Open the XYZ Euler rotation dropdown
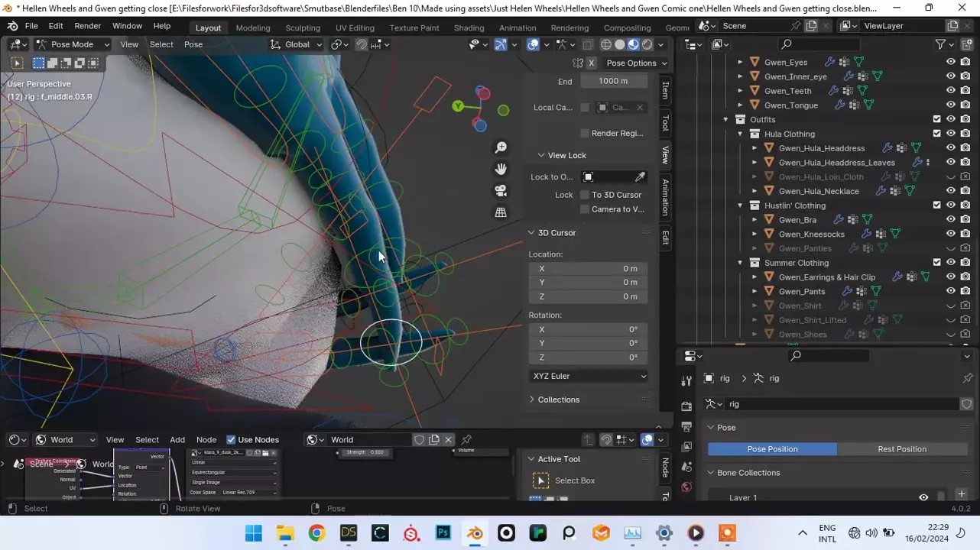This screenshot has height=550, width=980. tap(589, 376)
